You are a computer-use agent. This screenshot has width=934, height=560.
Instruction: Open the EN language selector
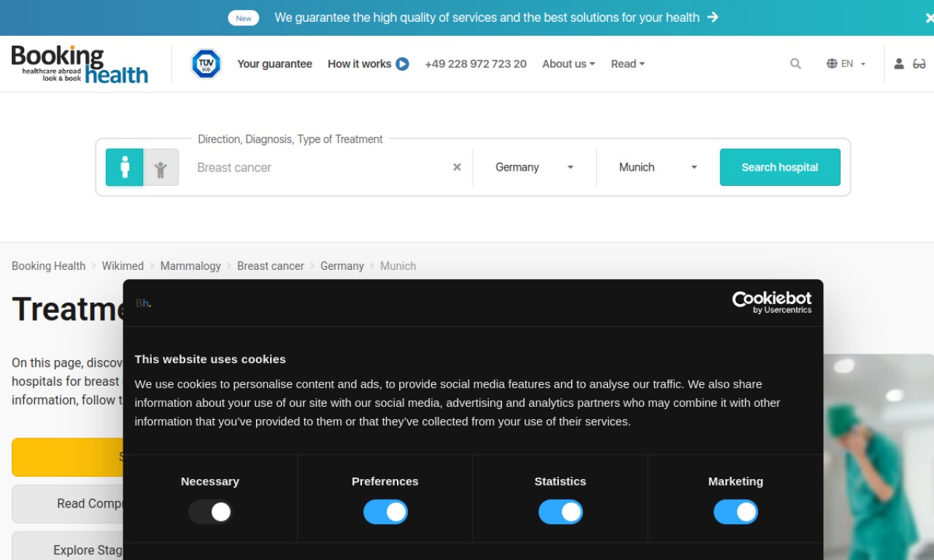846,64
